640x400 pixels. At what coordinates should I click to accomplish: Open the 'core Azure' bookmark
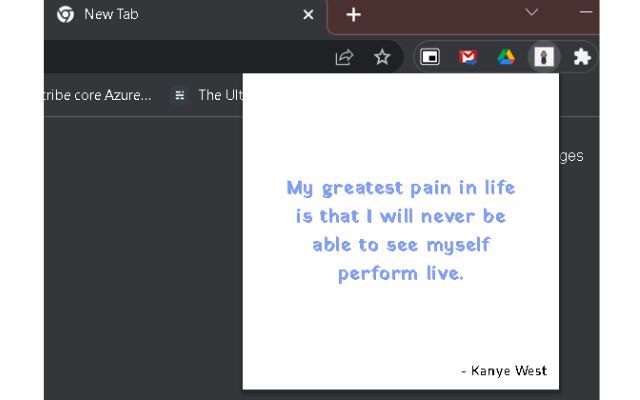[98, 95]
